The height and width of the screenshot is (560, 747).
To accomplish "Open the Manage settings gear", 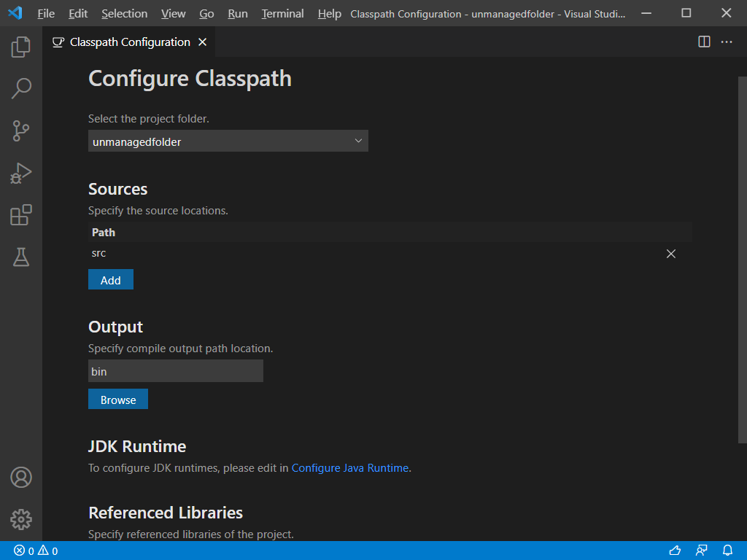I will pos(20,519).
